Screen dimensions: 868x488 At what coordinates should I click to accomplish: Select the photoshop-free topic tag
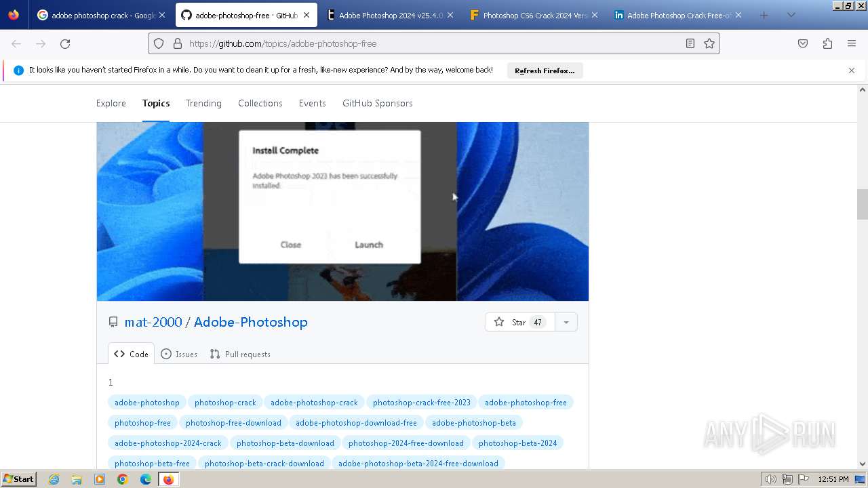point(142,423)
